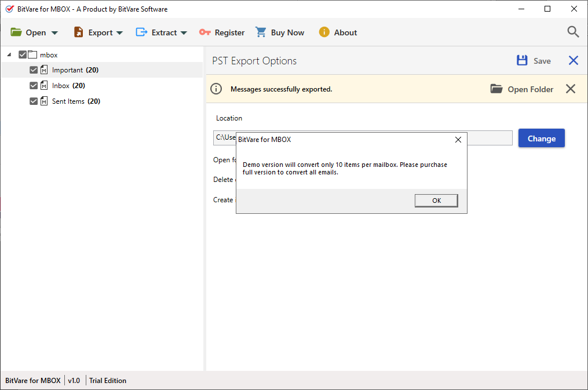Uncheck the Inbox folder checkbox
The width and height of the screenshot is (588, 390).
coord(34,86)
